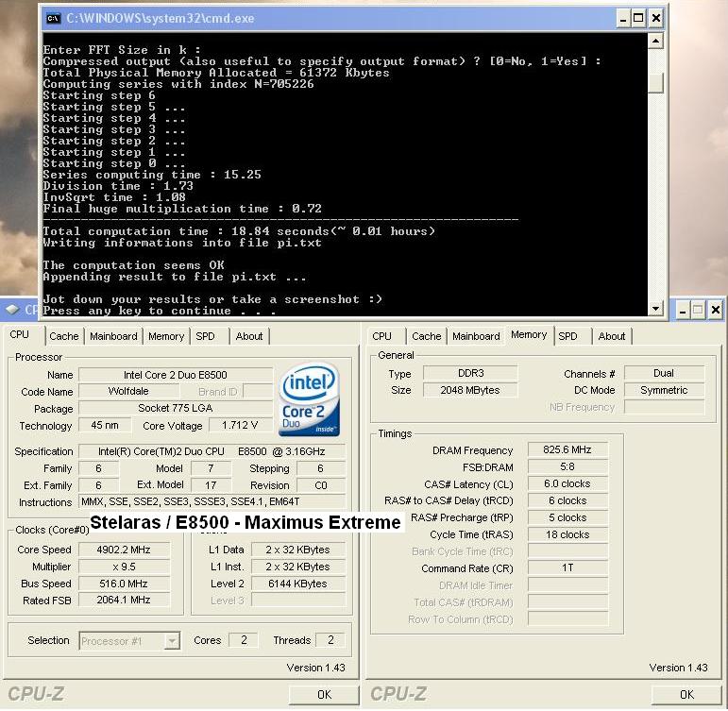
Task: Open SPD tab in left CPU-Z window
Action: [x=205, y=336]
